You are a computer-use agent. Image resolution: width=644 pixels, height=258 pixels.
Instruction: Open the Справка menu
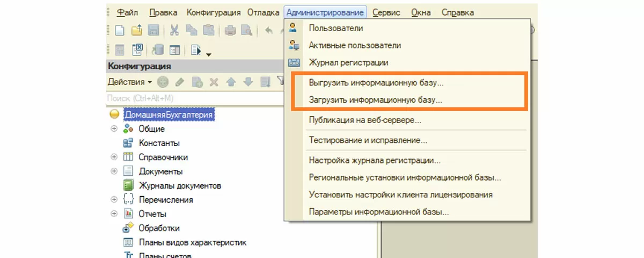tap(458, 12)
